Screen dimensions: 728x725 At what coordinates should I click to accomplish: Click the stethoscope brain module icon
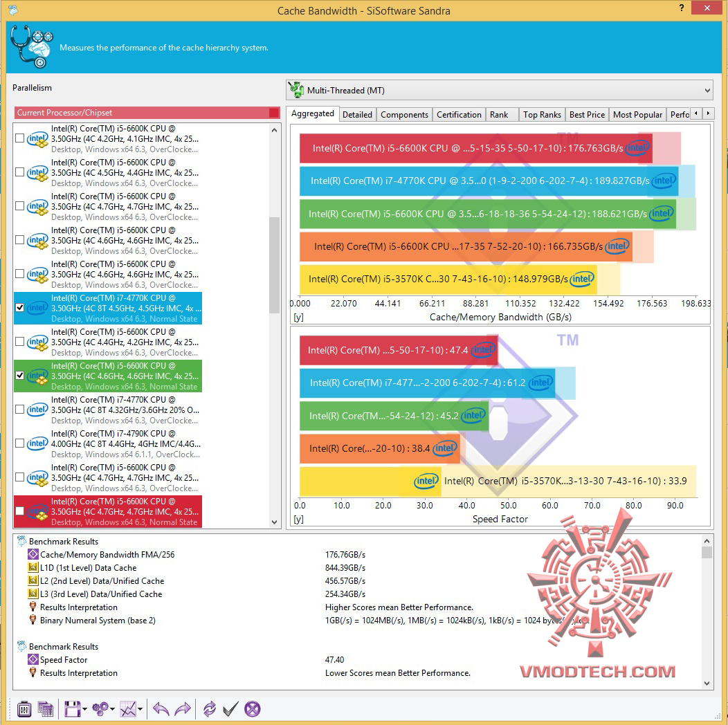tap(32, 46)
